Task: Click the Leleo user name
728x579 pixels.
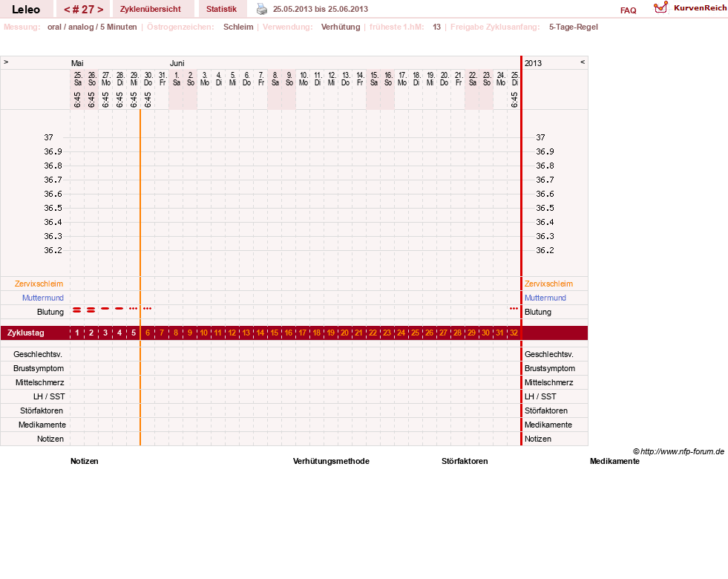Action: pos(26,10)
